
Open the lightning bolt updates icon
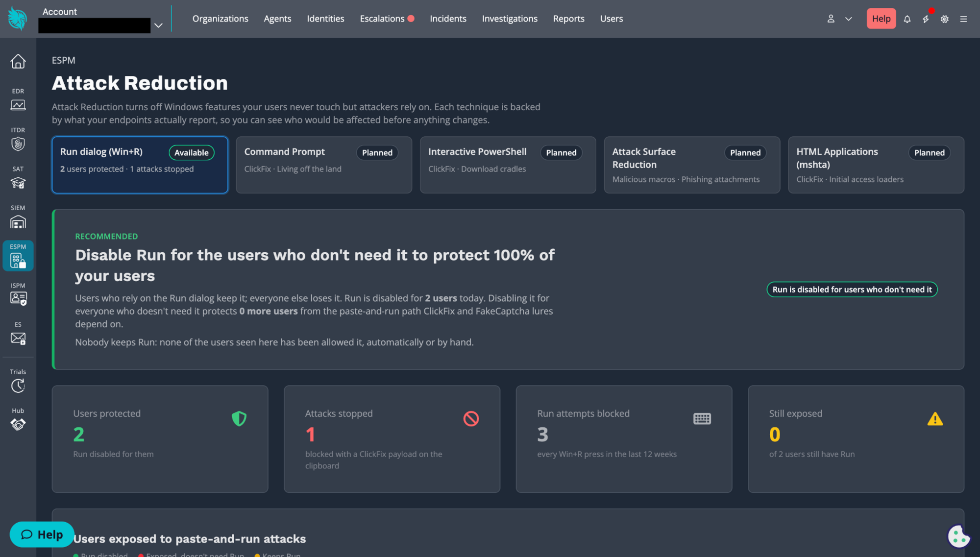(x=926, y=19)
